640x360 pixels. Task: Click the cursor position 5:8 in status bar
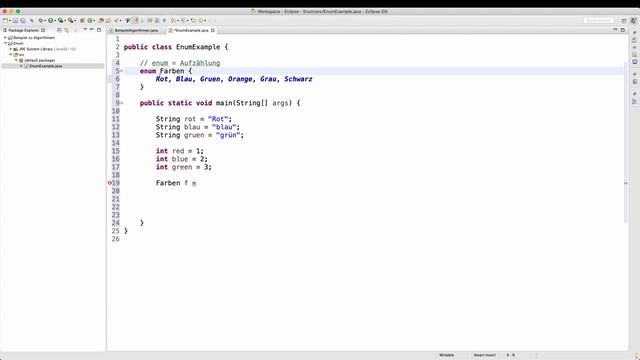click(511, 355)
